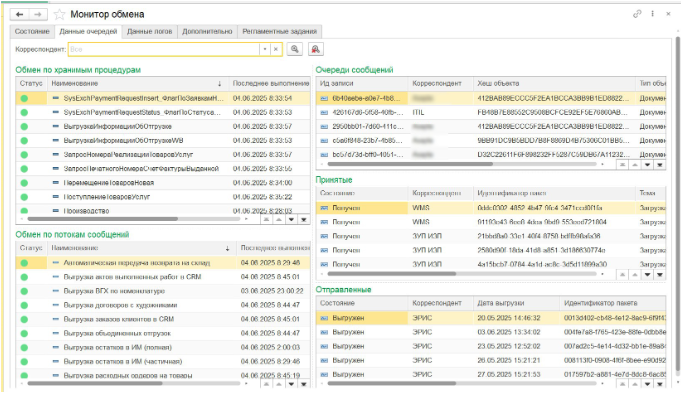Jump to bottom of Очереди сообщений list
This screenshot has width=683, height=394.
pos(660,165)
